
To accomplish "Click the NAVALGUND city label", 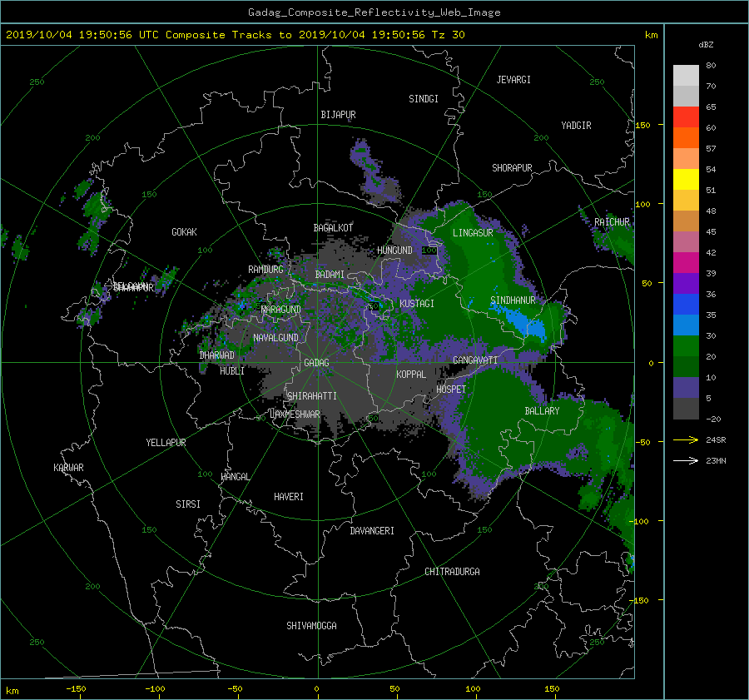I will (275, 338).
